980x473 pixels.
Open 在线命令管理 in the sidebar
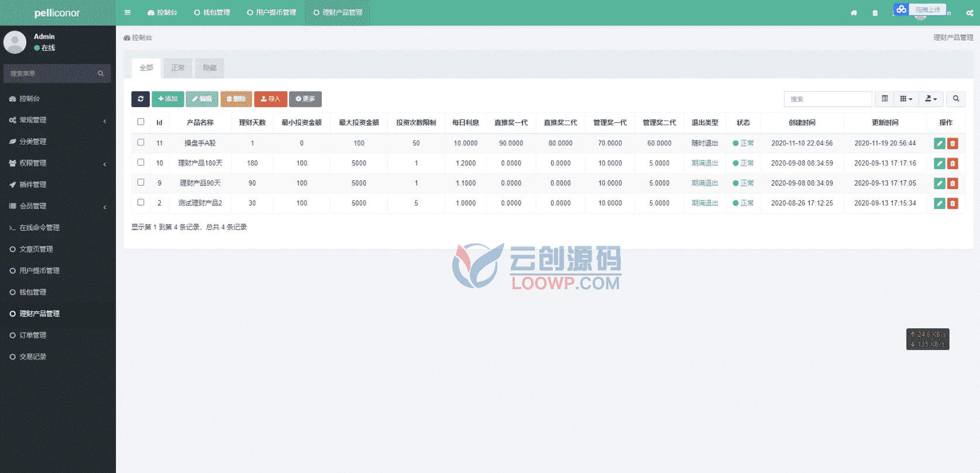tap(57, 227)
